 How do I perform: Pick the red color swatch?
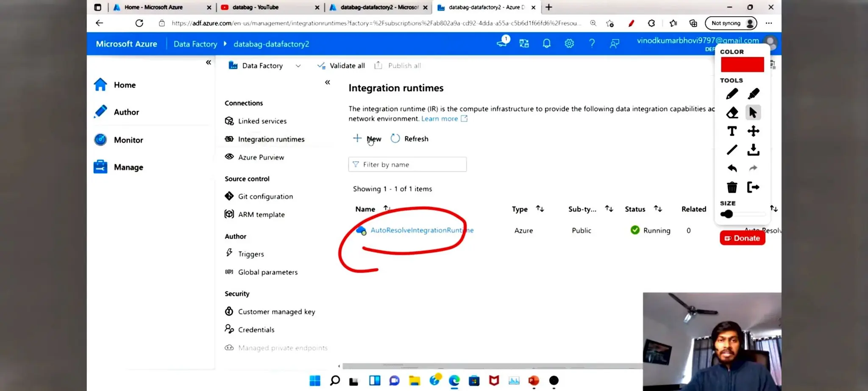tap(743, 64)
